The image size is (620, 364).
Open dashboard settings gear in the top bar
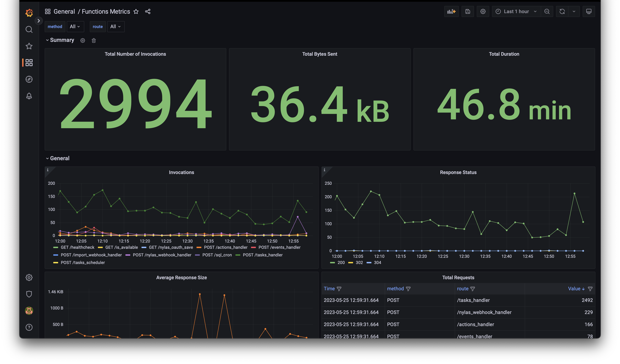[x=483, y=11]
